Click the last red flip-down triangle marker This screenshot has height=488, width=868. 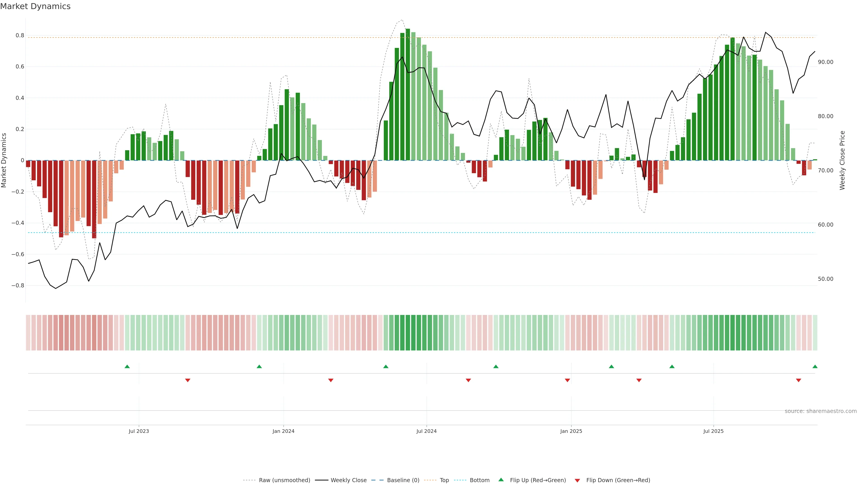(x=798, y=380)
